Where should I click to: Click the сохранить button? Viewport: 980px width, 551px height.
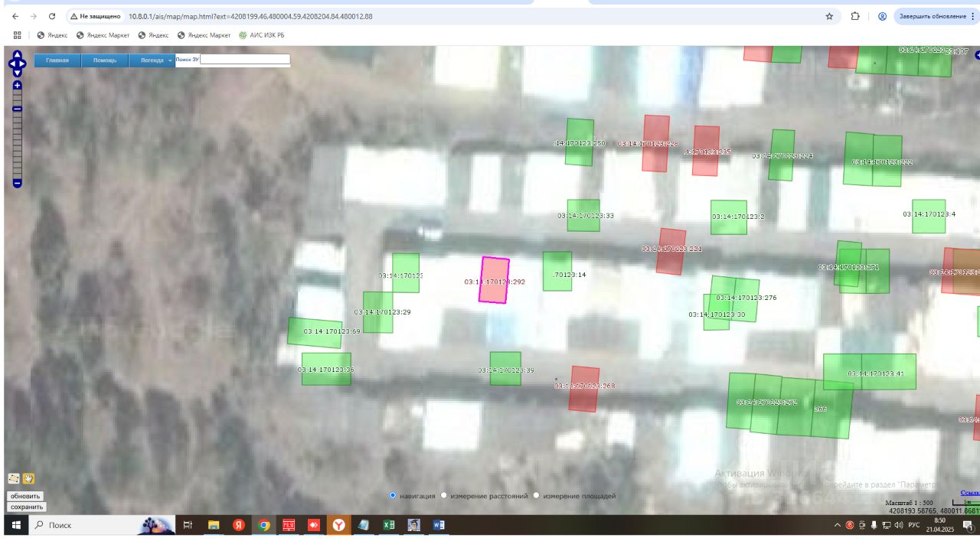pos(27,507)
